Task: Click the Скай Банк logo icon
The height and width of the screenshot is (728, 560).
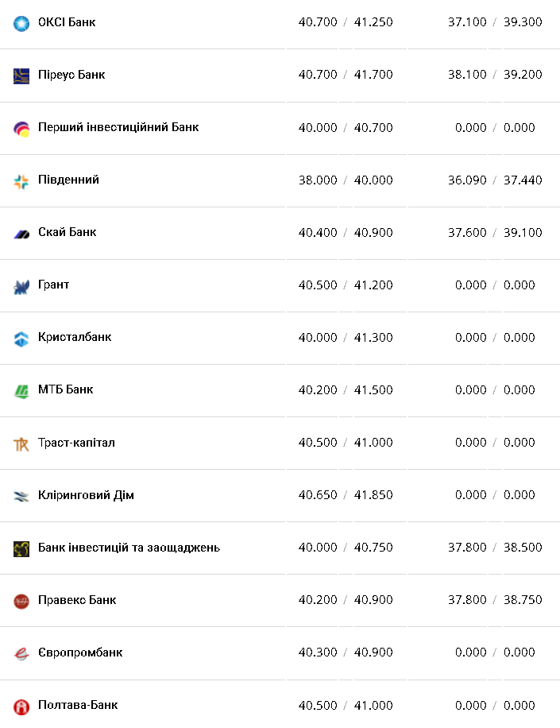Action: point(21,234)
